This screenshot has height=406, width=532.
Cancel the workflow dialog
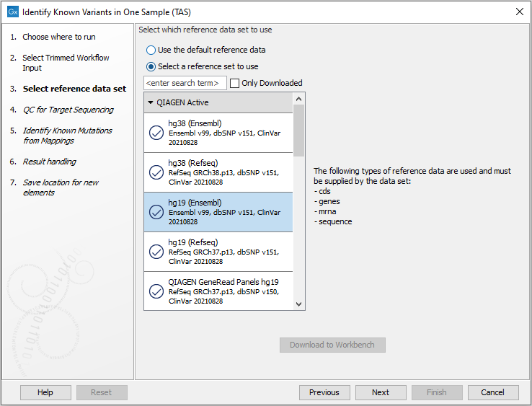tap(493, 392)
